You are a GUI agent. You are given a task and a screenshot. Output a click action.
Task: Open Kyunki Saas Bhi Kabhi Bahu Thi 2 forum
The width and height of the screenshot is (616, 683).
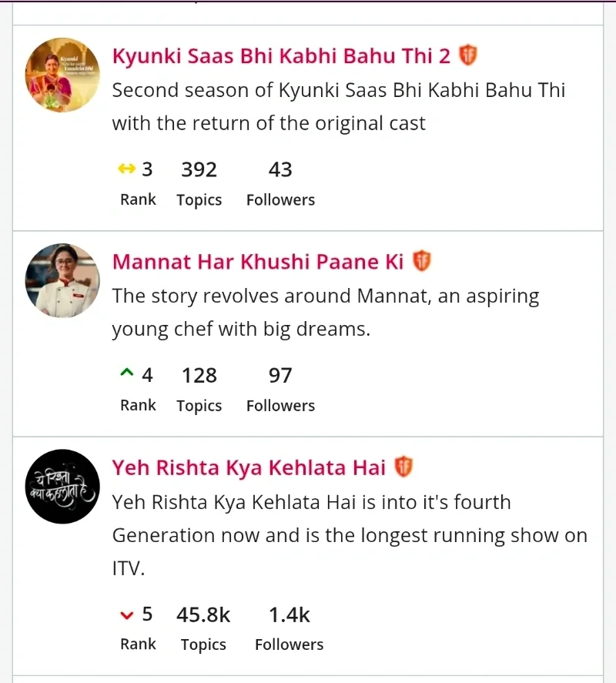pyautogui.click(x=281, y=56)
